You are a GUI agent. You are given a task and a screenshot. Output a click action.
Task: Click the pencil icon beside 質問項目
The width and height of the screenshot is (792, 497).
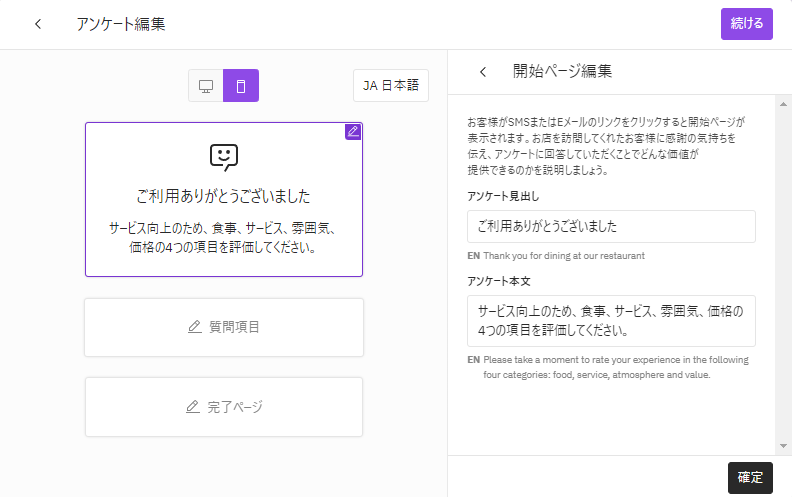[x=195, y=327]
